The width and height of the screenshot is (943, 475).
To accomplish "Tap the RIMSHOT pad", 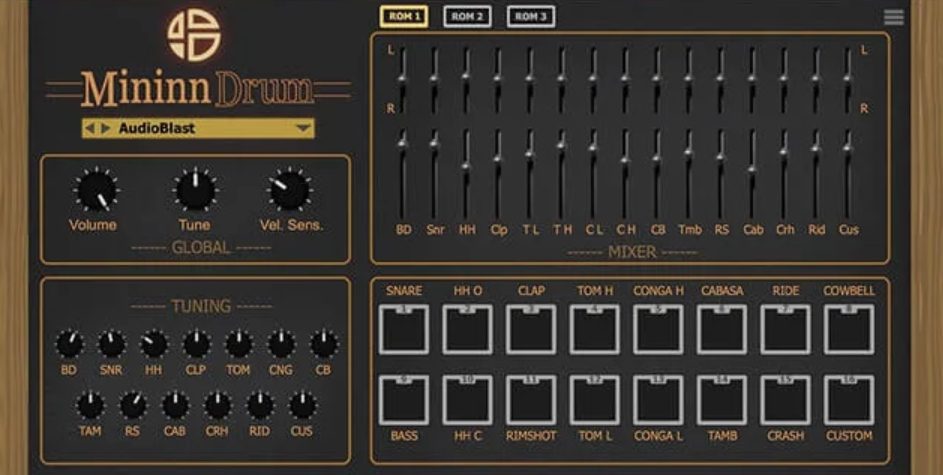I will pyautogui.click(x=531, y=400).
